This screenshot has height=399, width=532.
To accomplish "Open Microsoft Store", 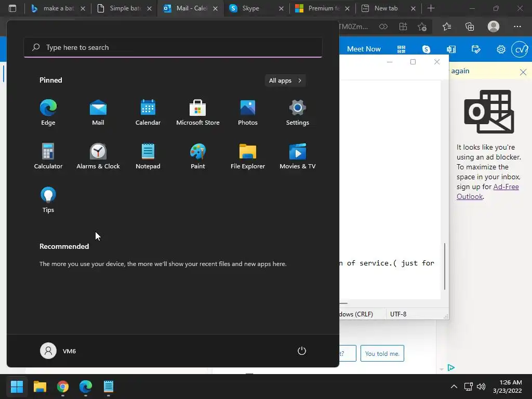I will coord(198,113).
